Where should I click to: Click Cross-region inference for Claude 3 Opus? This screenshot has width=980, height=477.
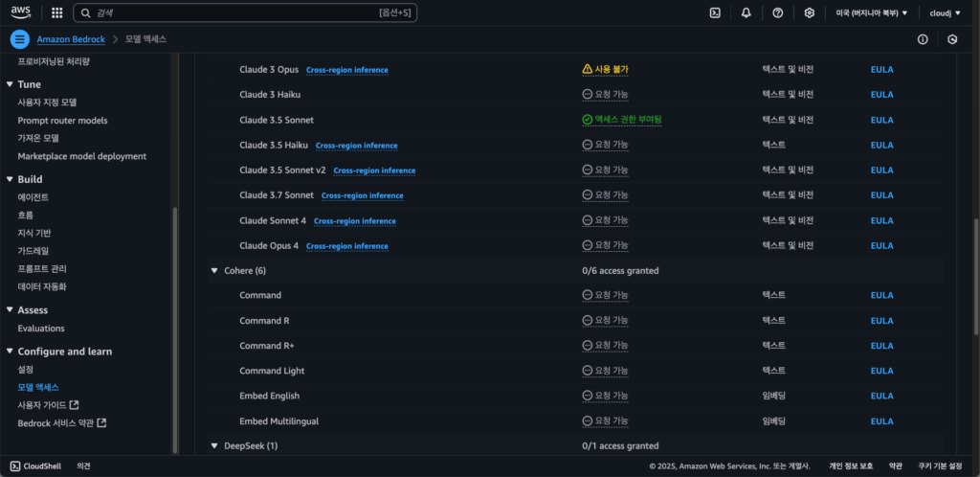[346, 70]
